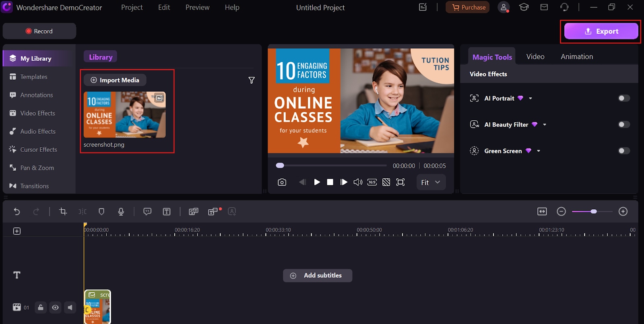
Task: Click the striped preview quality icon
Action: tap(386, 182)
